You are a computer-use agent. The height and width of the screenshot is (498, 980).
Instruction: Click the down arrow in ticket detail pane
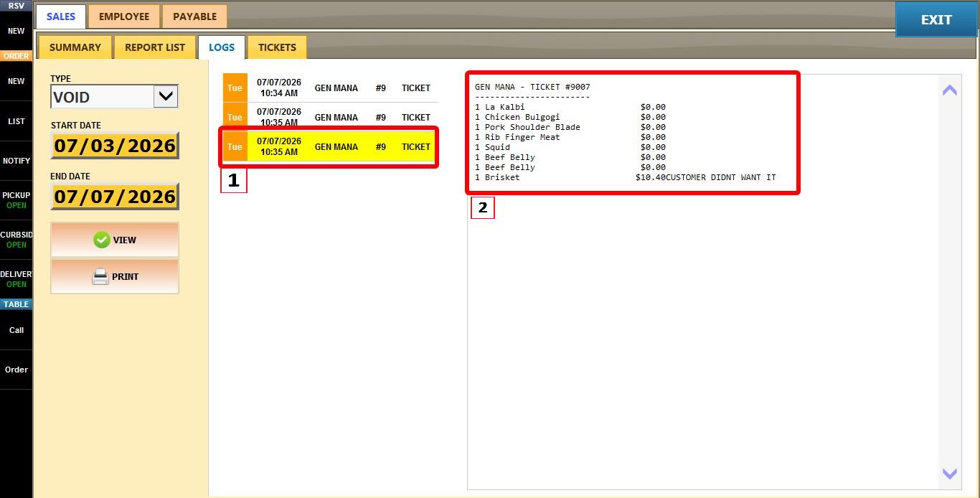(x=949, y=474)
